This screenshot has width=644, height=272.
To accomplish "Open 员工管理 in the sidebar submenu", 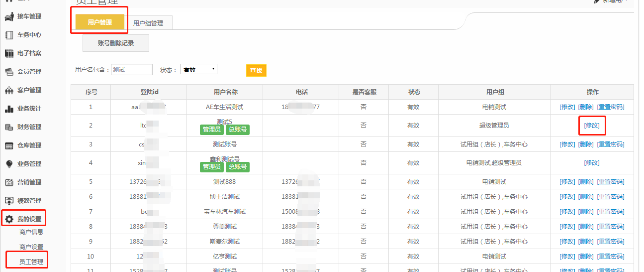I will [x=31, y=262].
